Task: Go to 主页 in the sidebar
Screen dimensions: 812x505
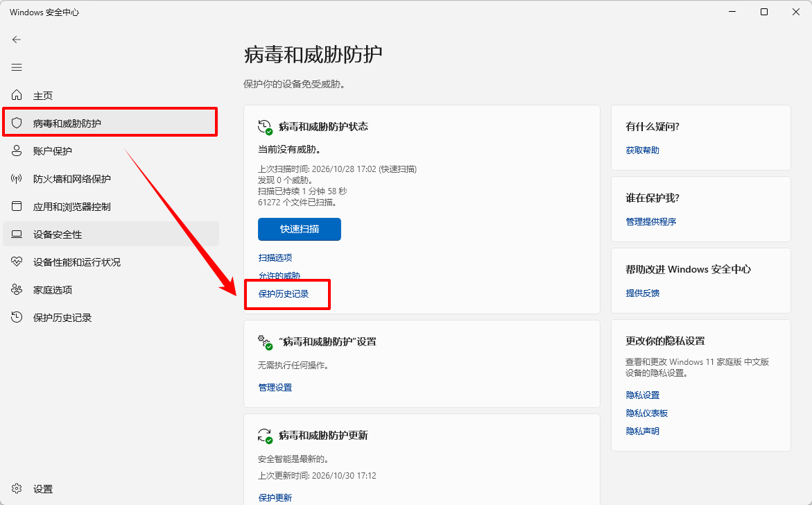Action: [x=111, y=95]
